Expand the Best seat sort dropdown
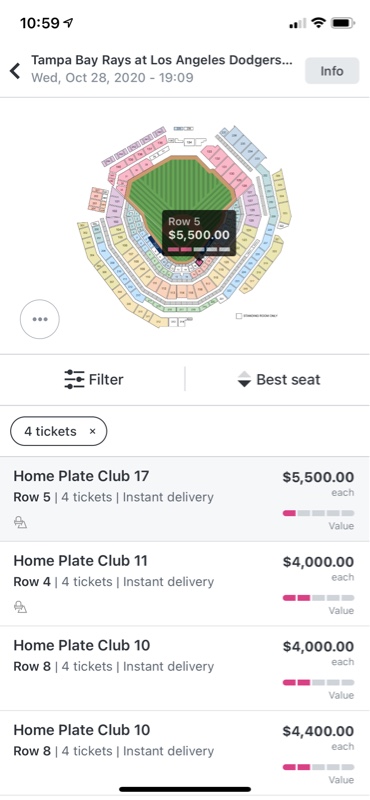This screenshot has height=800, width=370. tap(279, 380)
